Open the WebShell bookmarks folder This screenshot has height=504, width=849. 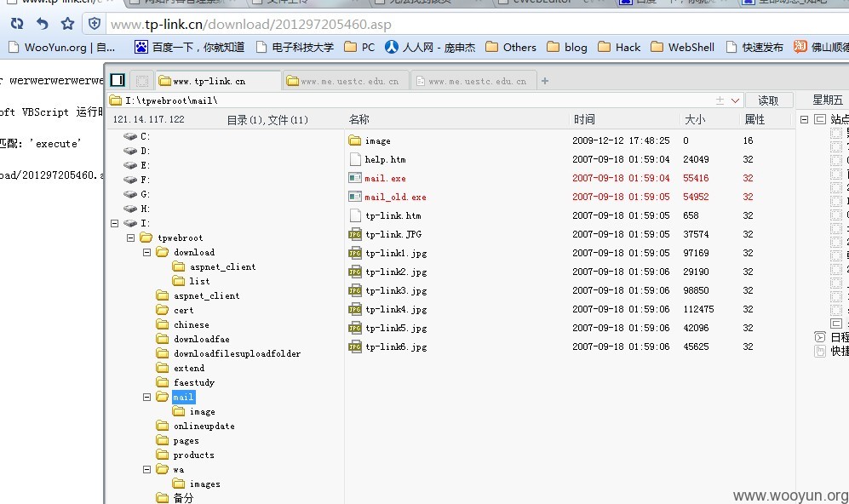coord(682,47)
